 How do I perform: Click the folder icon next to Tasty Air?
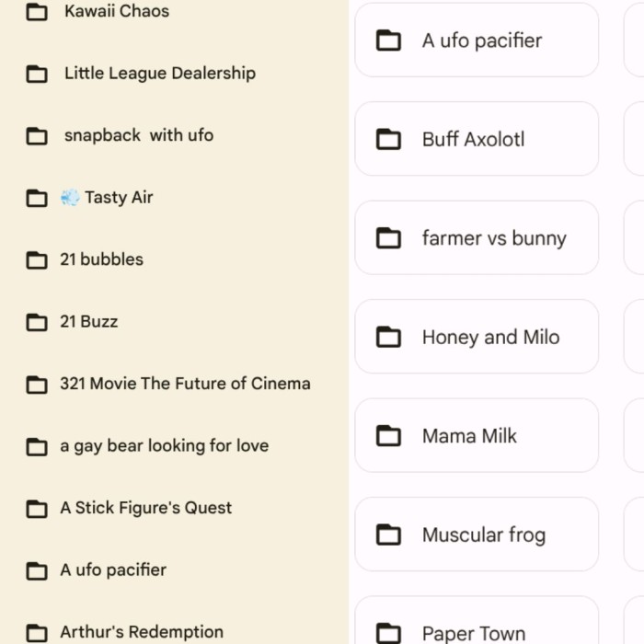pyautogui.click(x=37, y=199)
